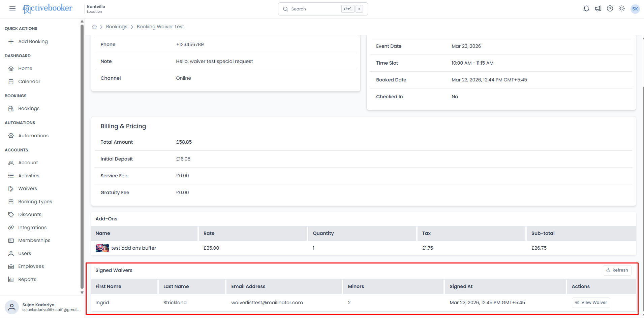
Task: Click the test add ons buffer thumbnail
Action: coord(102,248)
